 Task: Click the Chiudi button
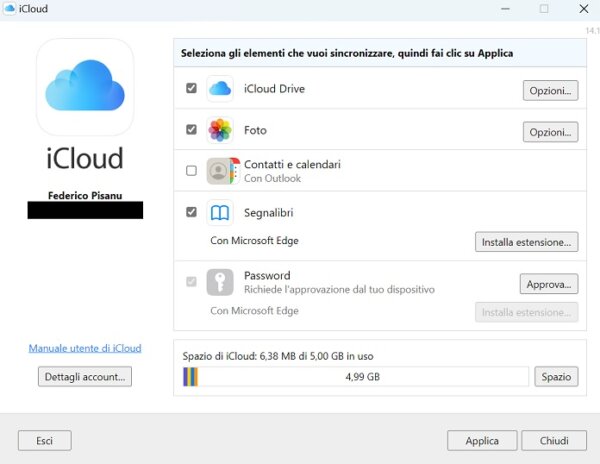click(x=554, y=441)
